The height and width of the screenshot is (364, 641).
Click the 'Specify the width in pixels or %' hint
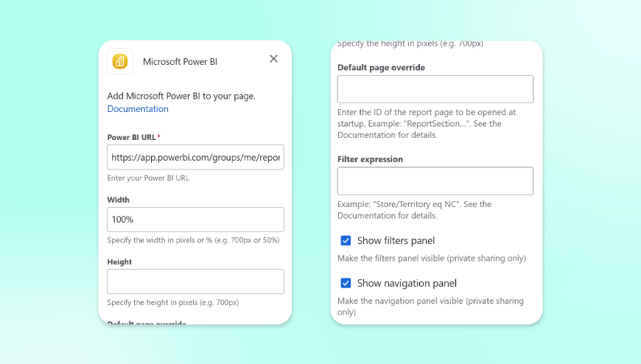pyautogui.click(x=193, y=240)
